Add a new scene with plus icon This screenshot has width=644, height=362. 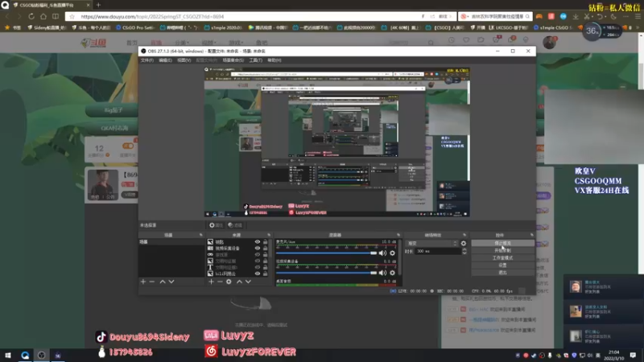pyautogui.click(x=143, y=282)
